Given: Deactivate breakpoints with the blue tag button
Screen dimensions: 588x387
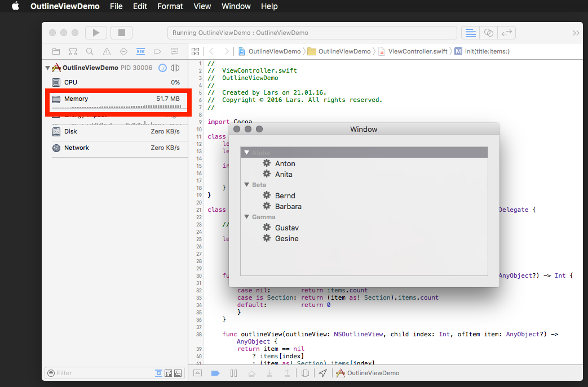Looking at the screenshot, I should point(215,373).
